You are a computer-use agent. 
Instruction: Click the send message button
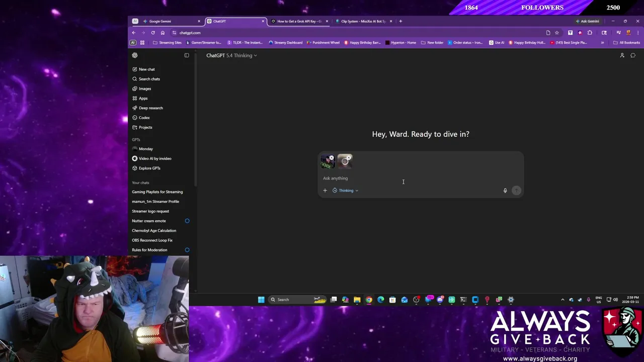tap(516, 191)
